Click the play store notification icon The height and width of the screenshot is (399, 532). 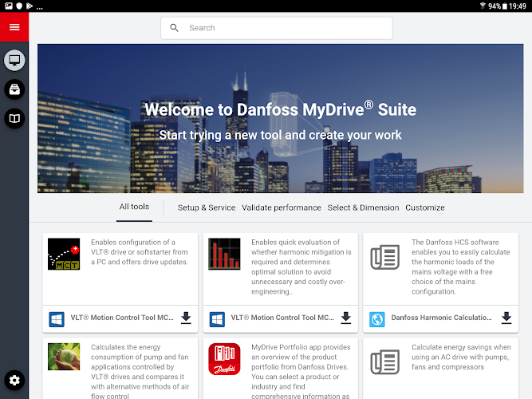click(30, 6)
